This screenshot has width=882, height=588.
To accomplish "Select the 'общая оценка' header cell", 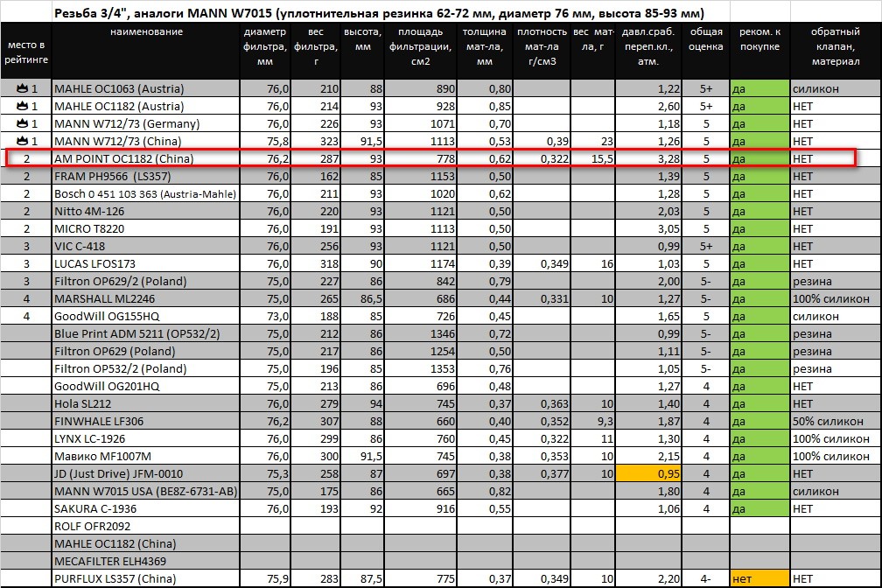I will 706,39.
